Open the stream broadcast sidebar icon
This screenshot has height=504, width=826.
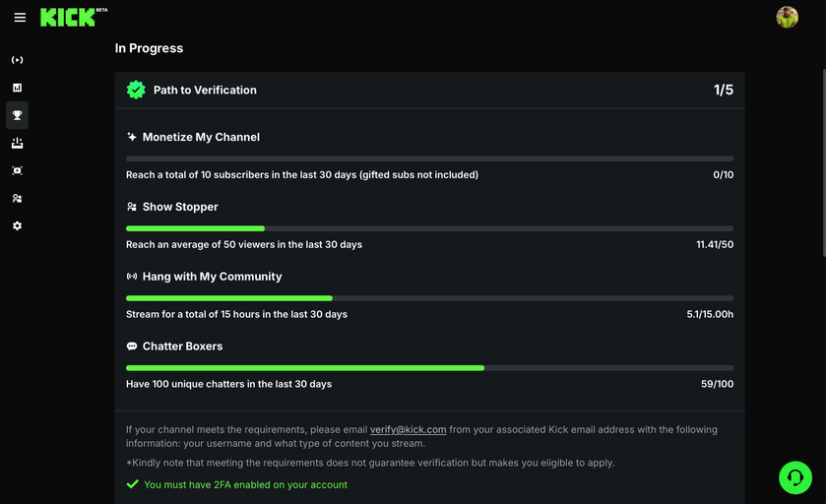(x=17, y=60)
